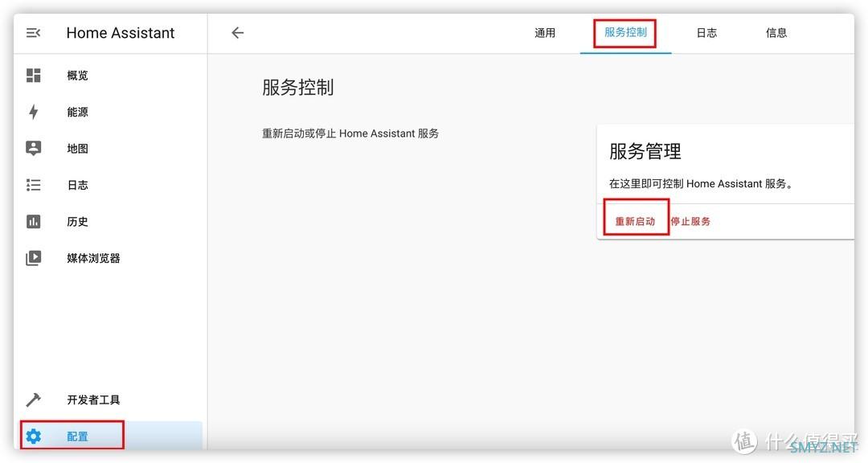Open 能源 in the sidebar
Image resolution: width=868 pixels, height=463 pixels.
tap(77, 112)
